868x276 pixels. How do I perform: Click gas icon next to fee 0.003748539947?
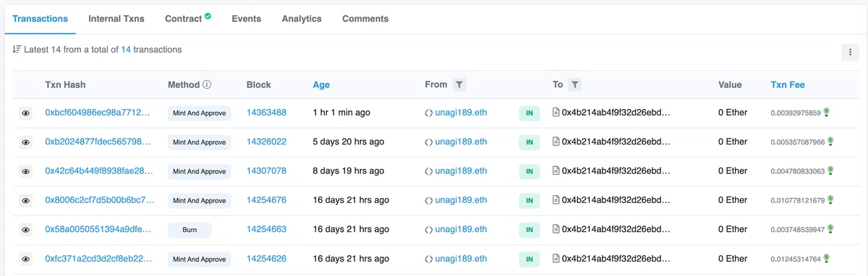click(830, 228)
